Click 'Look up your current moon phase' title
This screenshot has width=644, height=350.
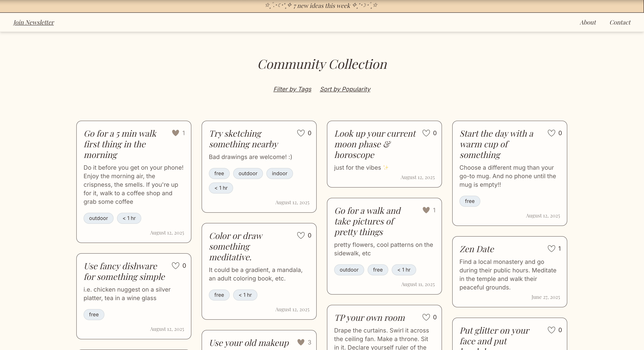pos(375,144)
